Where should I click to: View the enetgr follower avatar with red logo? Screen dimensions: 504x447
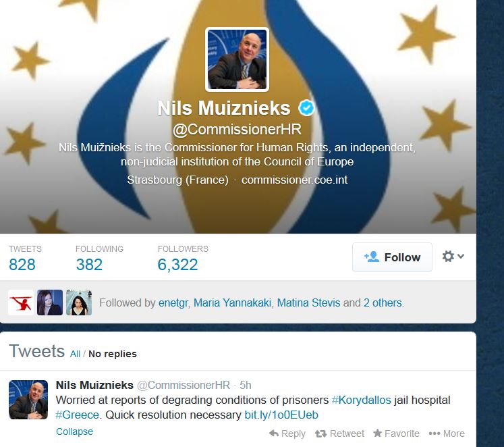21,303
